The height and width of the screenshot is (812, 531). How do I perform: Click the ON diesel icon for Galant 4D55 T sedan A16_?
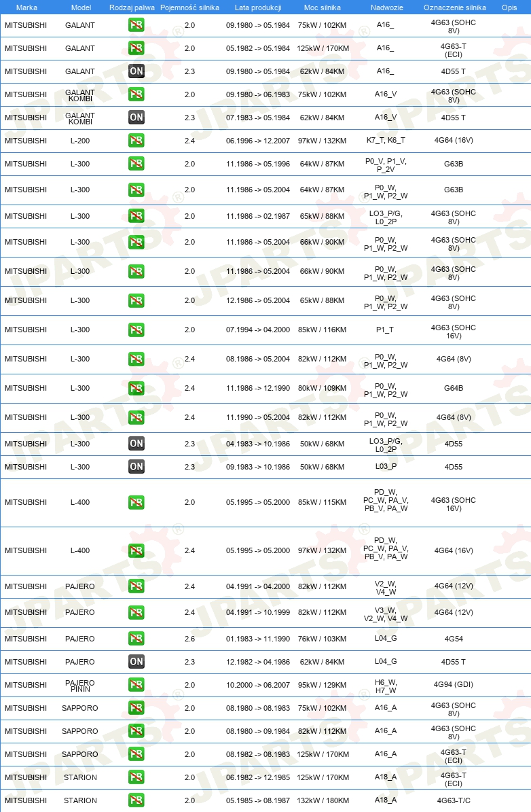136,71
